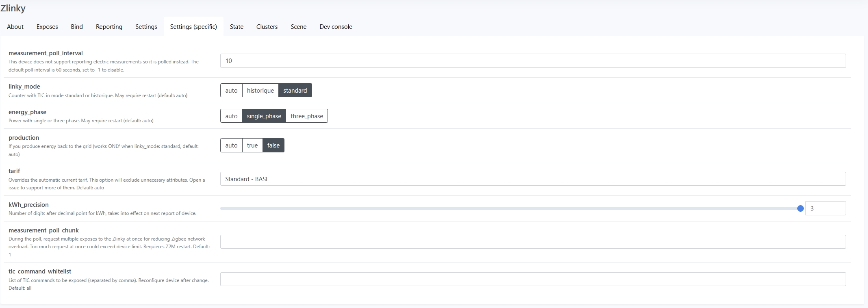The width and height of the screenshot is (868, 308).
Task: Click the 'Overrides the automatic current tarif' description
Action: point(107,184)
